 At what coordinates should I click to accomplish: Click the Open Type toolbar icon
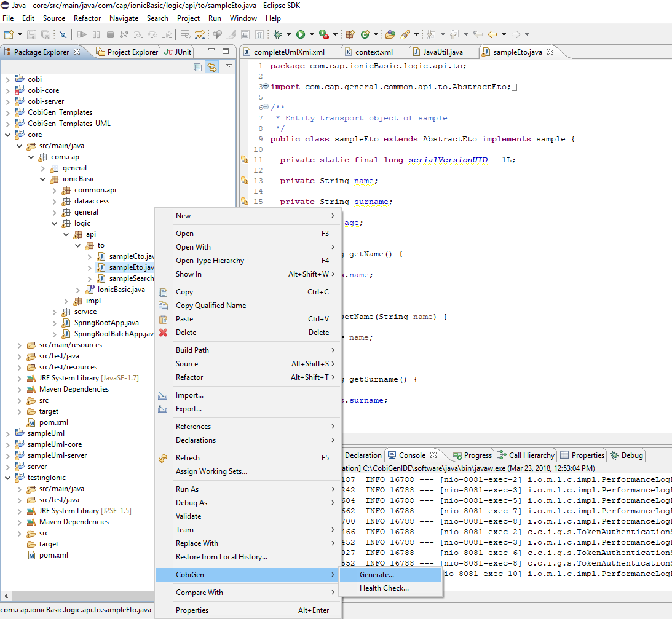(390, 34)
